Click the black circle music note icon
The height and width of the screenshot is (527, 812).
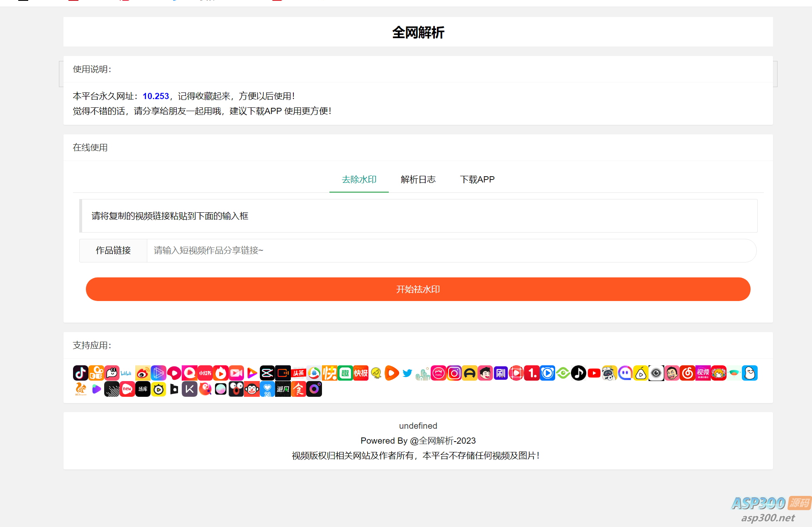coord(578,373)
